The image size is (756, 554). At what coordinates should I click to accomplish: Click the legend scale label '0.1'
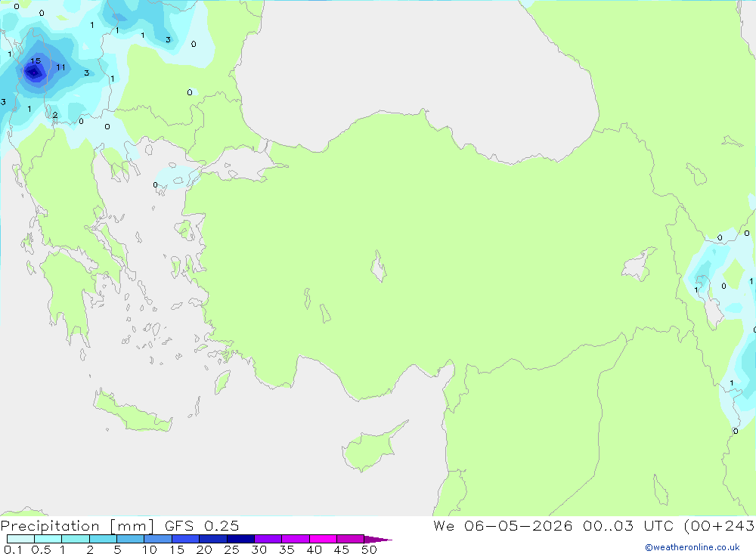tap(13, 549)
